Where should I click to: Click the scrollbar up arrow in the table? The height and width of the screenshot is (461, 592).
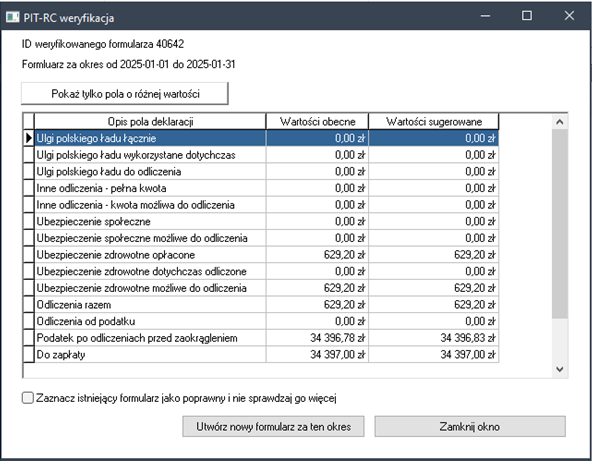(560, 122)
